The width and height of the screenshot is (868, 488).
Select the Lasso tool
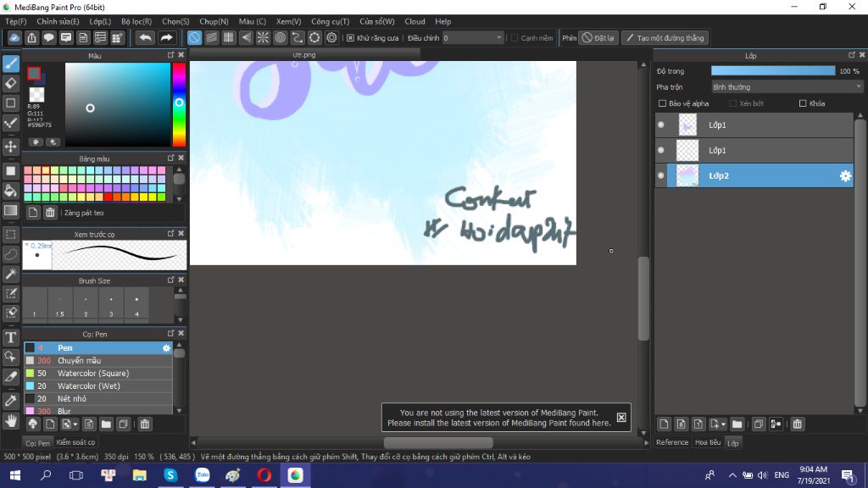pos(10,254)
